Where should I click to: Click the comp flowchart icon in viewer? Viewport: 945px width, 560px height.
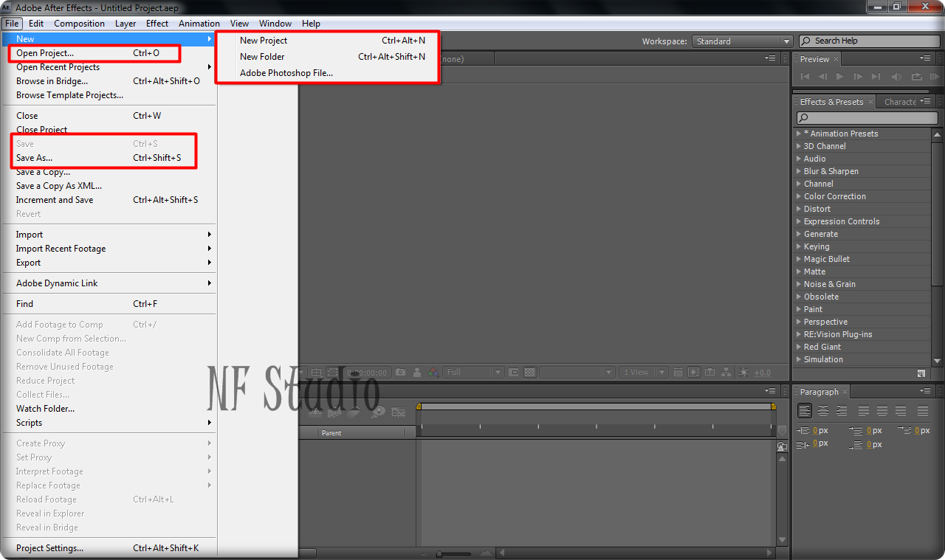726,372
